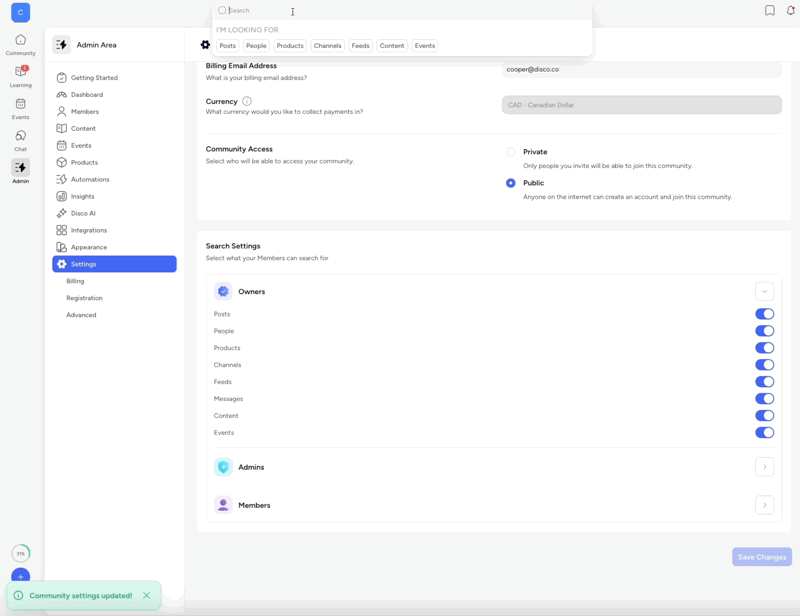Open Billing settings sub-item
The image size is (800, 616).
click(75, 281)
